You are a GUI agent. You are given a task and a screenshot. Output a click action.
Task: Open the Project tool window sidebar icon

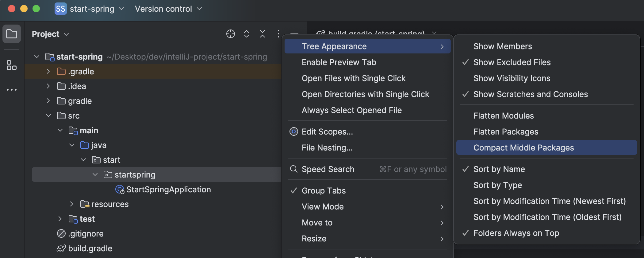12,34
